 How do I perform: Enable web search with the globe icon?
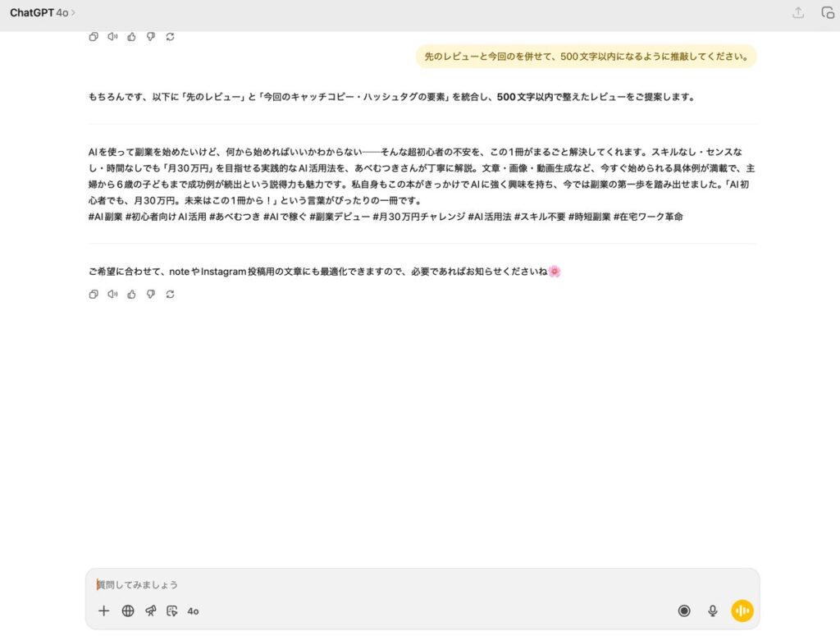128,611
